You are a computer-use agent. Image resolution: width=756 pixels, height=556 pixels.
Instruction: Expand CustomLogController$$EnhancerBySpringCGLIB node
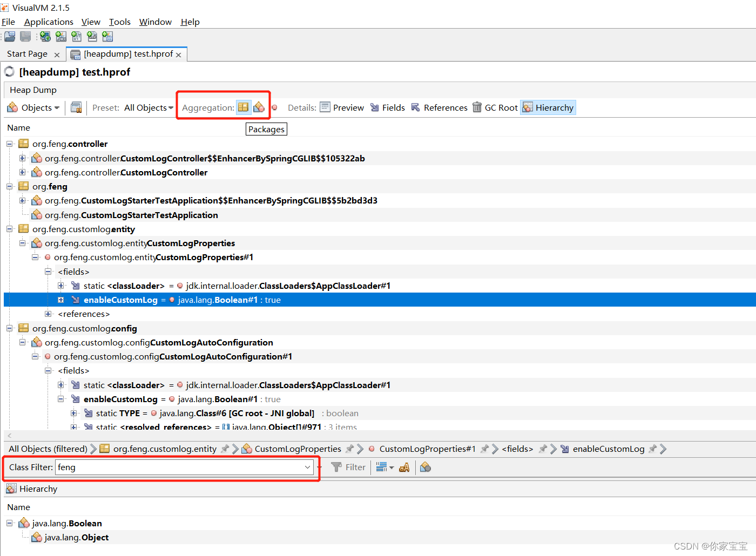coord(22,158)
